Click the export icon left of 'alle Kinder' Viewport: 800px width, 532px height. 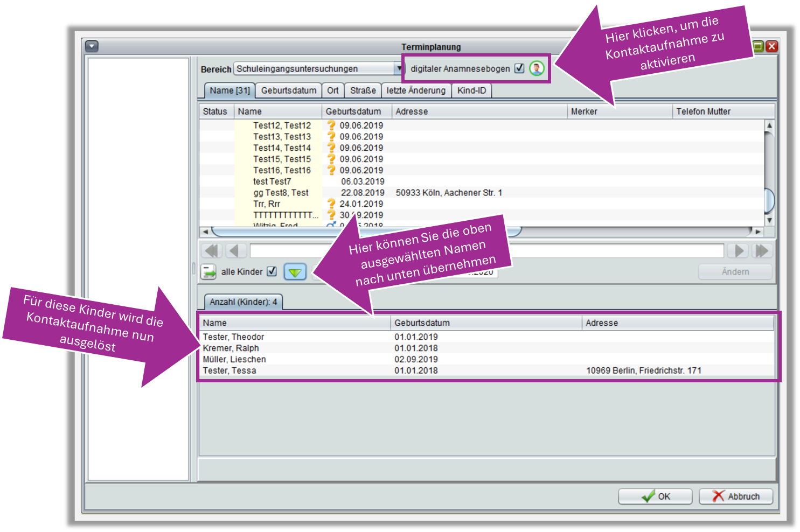(208, 272)
